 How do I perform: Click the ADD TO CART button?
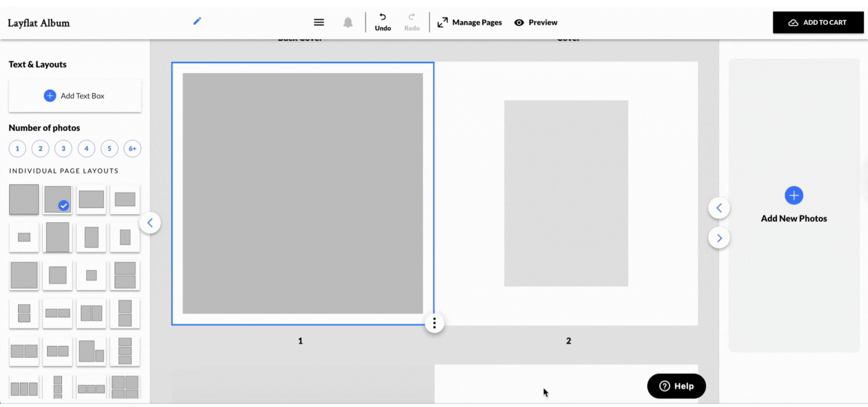[818, 22]
